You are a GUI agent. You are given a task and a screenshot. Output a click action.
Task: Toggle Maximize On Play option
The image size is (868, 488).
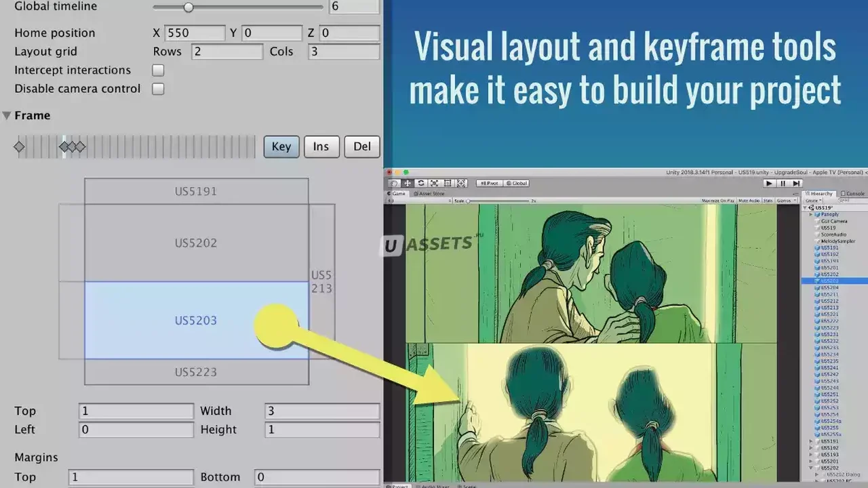717,201
